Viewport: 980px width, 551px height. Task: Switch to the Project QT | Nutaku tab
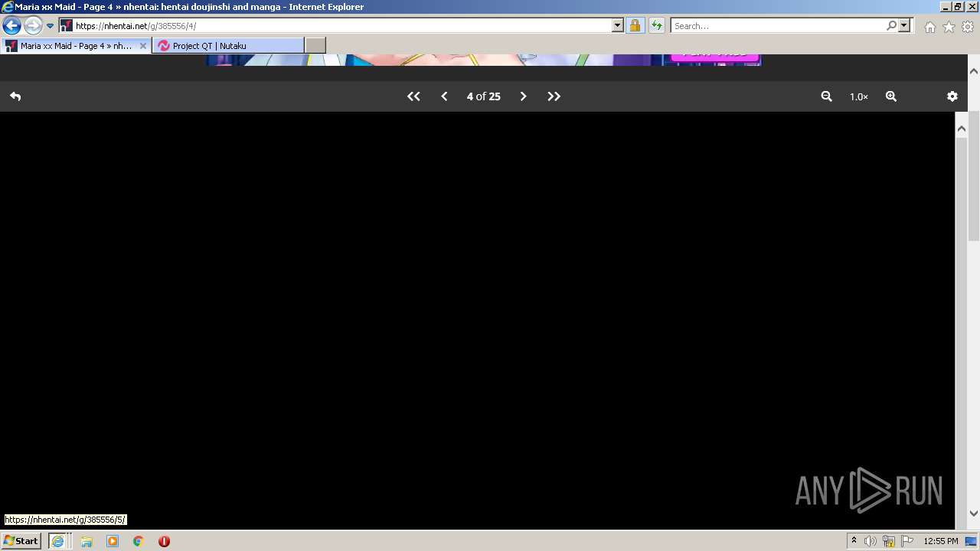(228, 46)
